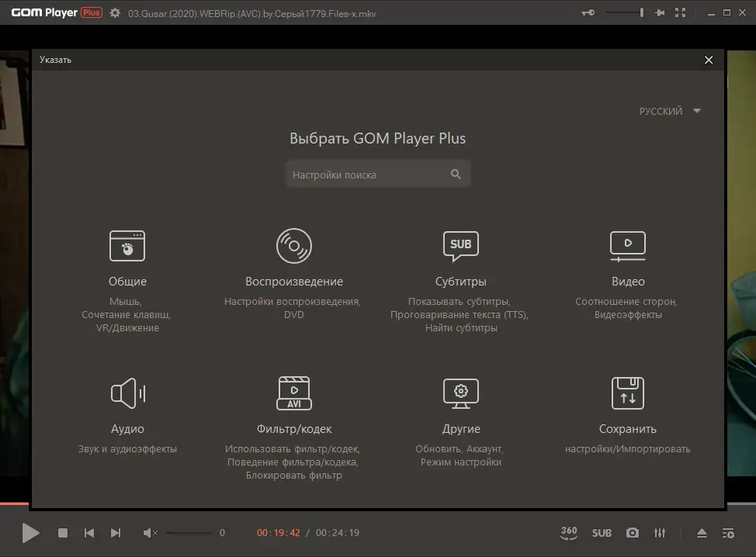Open the equalizer control panel icon
This screenshot has width=756, height=557.
[660, 533]
